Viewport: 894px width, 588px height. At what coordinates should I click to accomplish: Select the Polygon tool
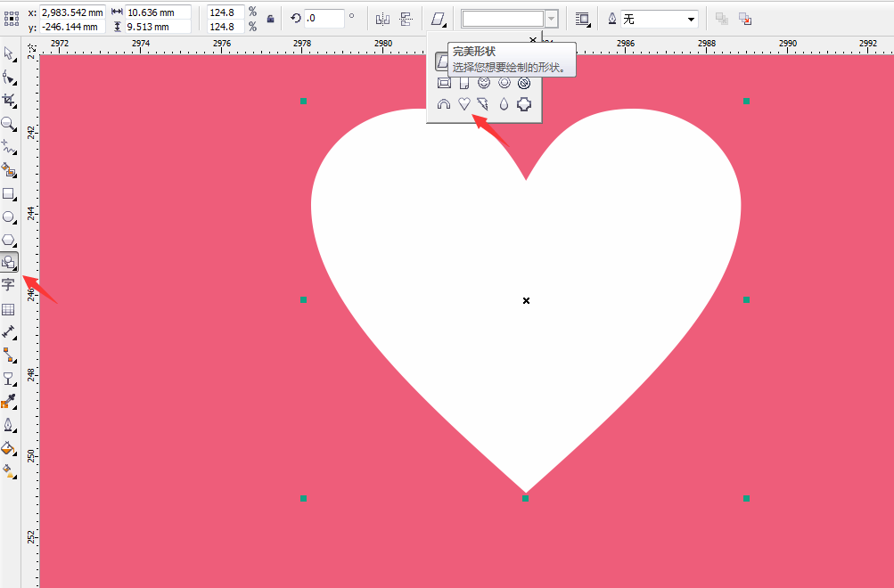pyautogui.click(x=9, y=240)
